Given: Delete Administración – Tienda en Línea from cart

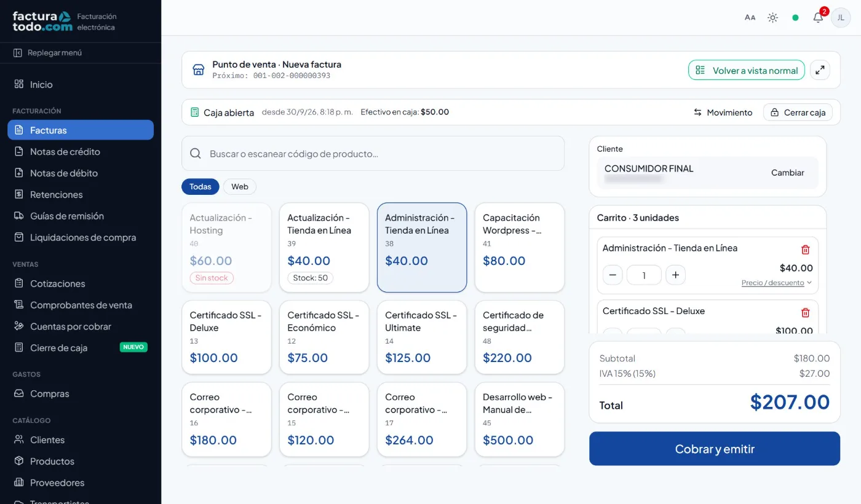Looking at the screenshot, I should 806,250.
